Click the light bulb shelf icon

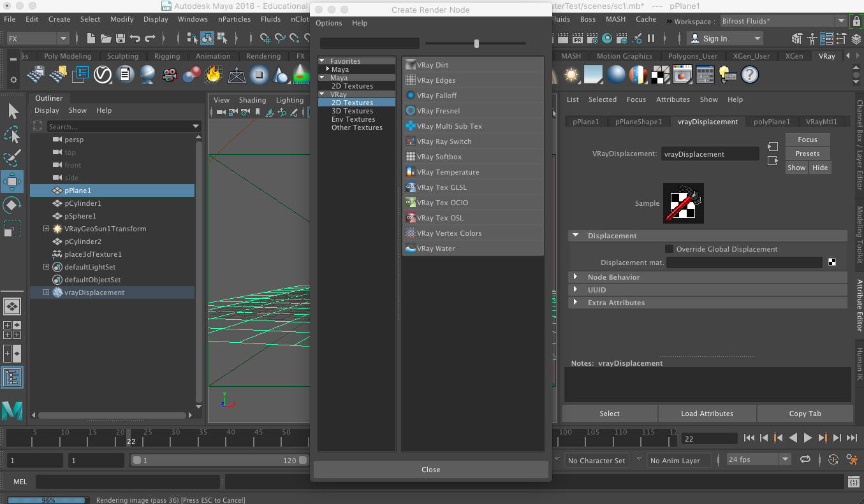(x=728, y=75)
